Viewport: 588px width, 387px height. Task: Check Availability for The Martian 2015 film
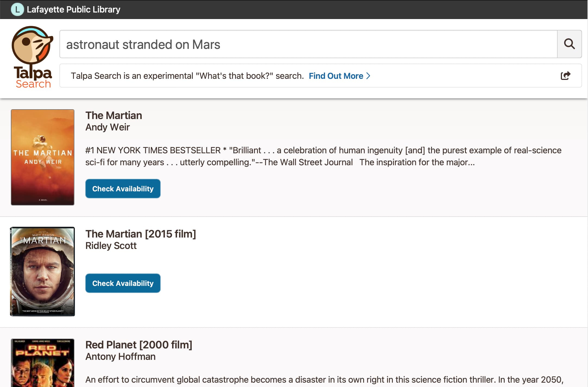(123, 283)
